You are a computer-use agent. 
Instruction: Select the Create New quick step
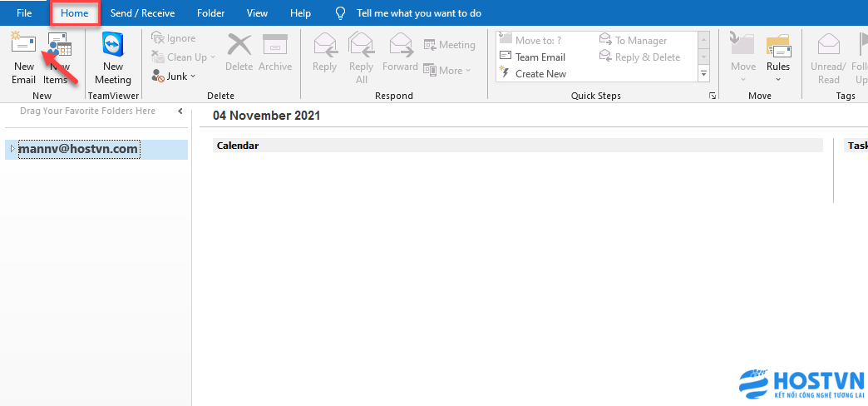click(x=533, y=74)
